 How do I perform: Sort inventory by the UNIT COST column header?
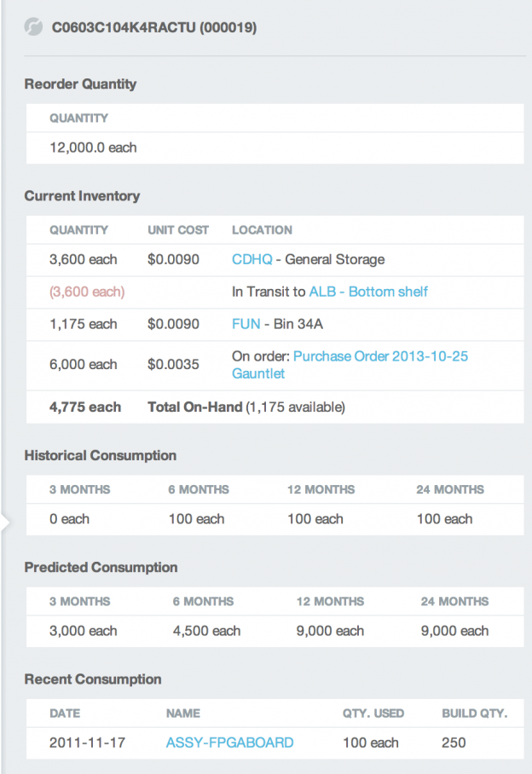(x=177, y=230)
